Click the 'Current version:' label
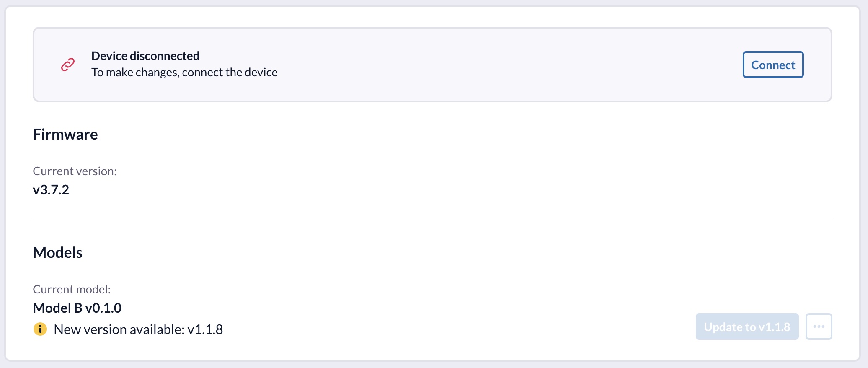The image size is (868, 368). coord(75,171)
